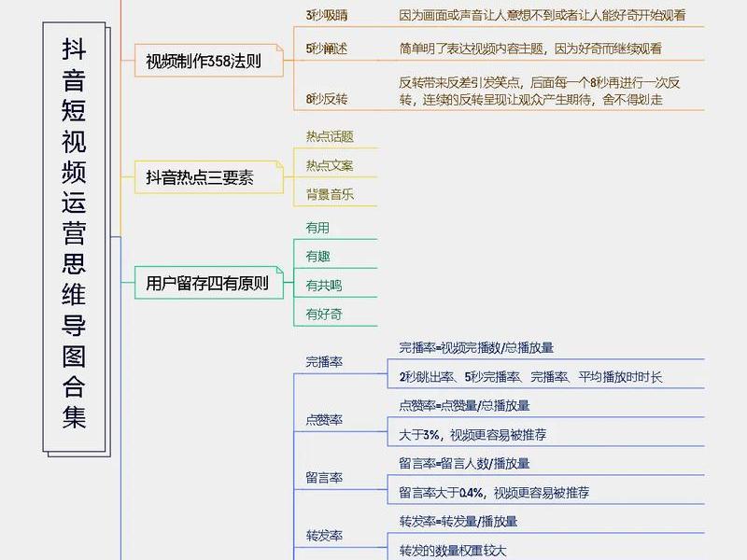Image resolution: width=747 pixels, height=560 pixels.
Task: Click text 2秒跳出率、5秒完播率 line
Action: click(x=530, y=377)
